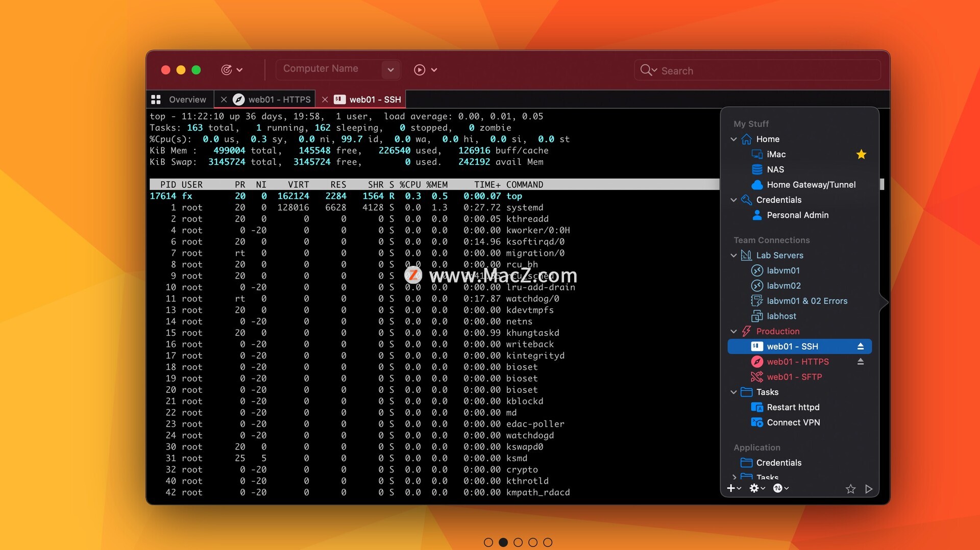
Task: Select the labhost connection
Action: [x=799, y=316]
